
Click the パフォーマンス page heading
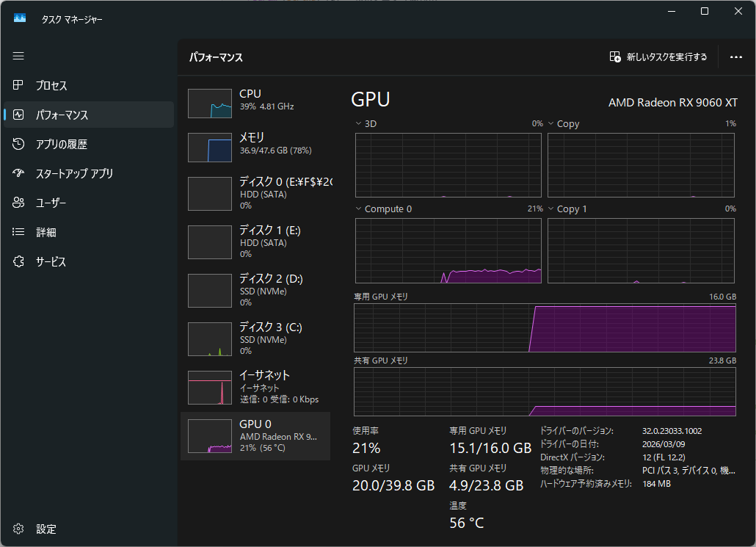216,57
